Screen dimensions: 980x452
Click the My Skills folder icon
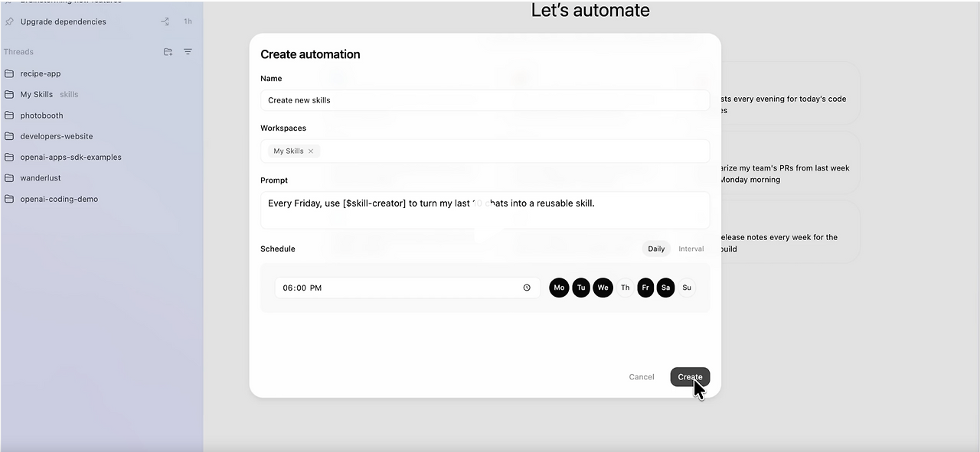[x=9, y=94]
